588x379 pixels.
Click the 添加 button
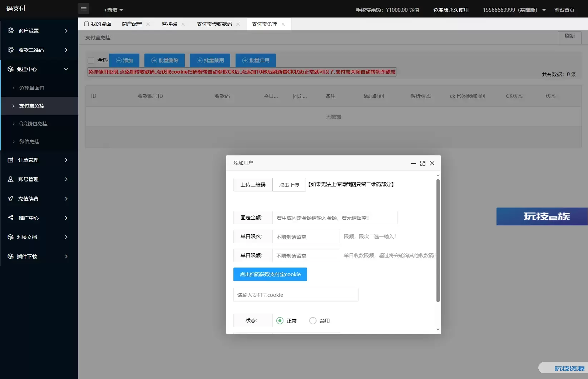124,60
